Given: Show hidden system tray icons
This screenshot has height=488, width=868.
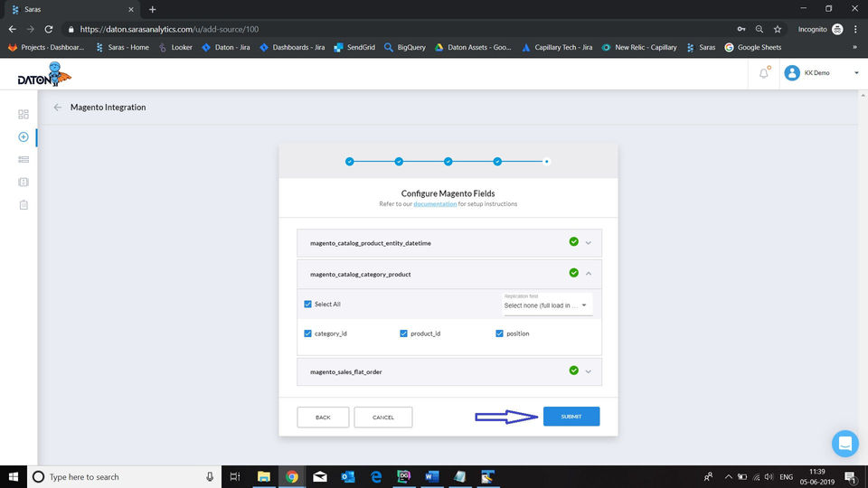Looking at the screenshot, I should pos(729,477).
